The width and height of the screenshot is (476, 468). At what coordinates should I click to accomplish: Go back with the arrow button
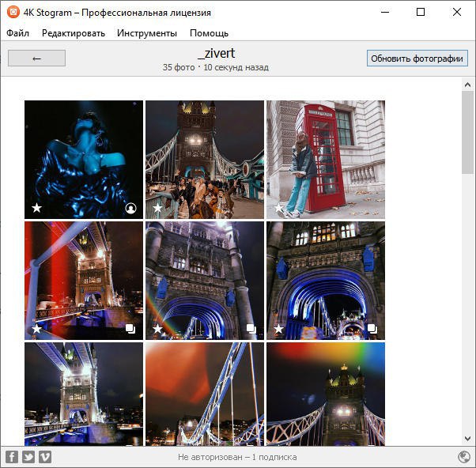36,58
